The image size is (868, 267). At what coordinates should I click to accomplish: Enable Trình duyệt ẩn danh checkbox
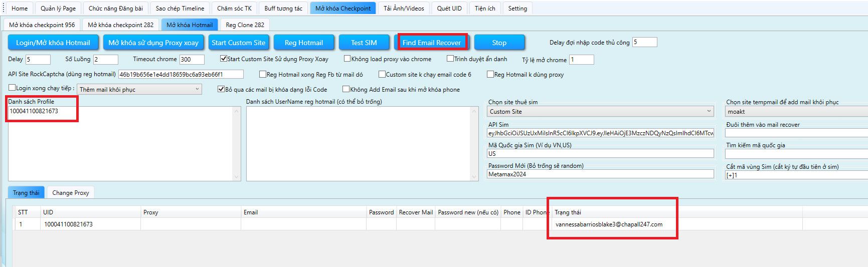click(x=450, y=59)
